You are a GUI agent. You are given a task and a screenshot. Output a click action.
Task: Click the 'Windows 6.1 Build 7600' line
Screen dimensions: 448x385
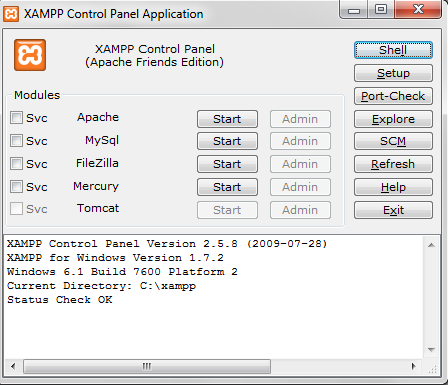122,272
